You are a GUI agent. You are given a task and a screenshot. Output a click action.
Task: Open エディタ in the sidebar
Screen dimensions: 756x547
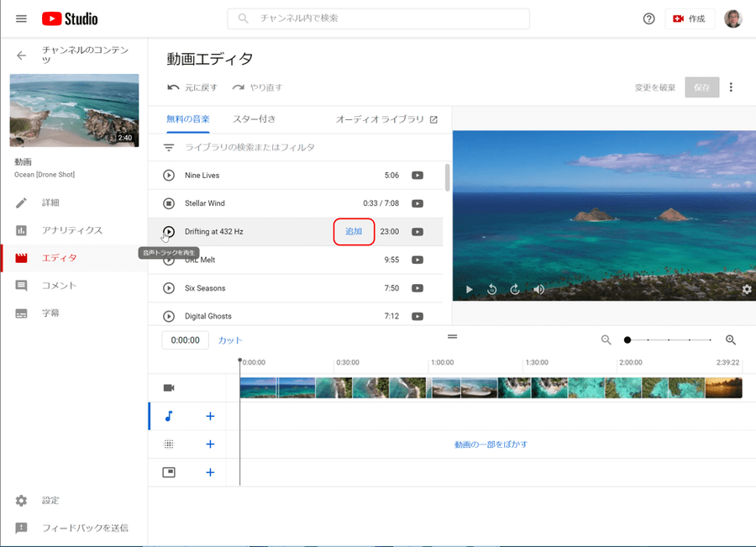click(59, 258)
